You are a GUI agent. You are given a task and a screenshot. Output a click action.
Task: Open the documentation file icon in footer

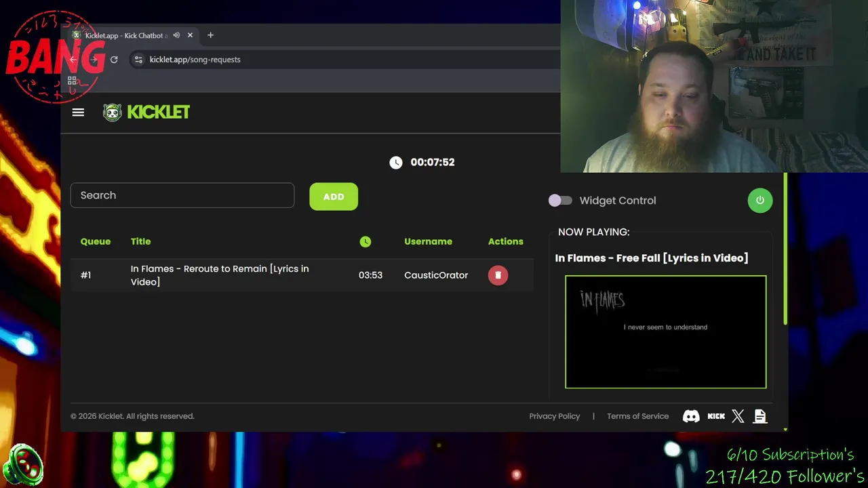point(760,416)
